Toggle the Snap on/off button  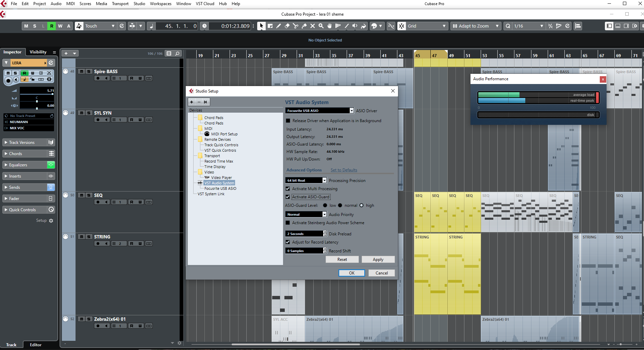(x=402, y=26)
